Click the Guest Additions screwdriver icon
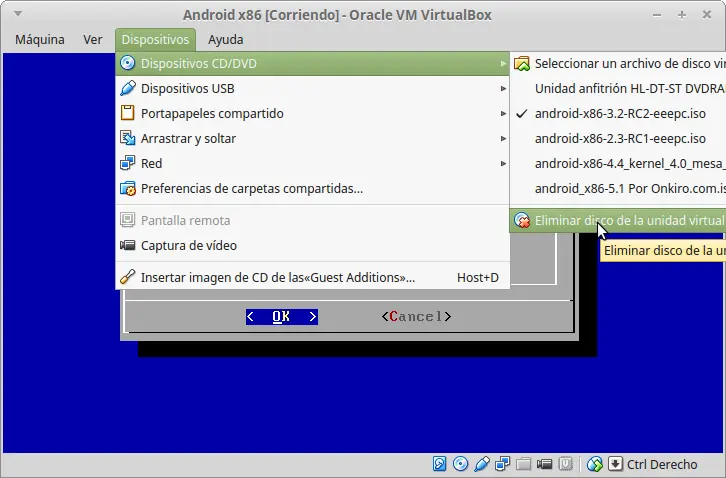The height and width of the screenshot is (478, 726). [x=127, y=277]
